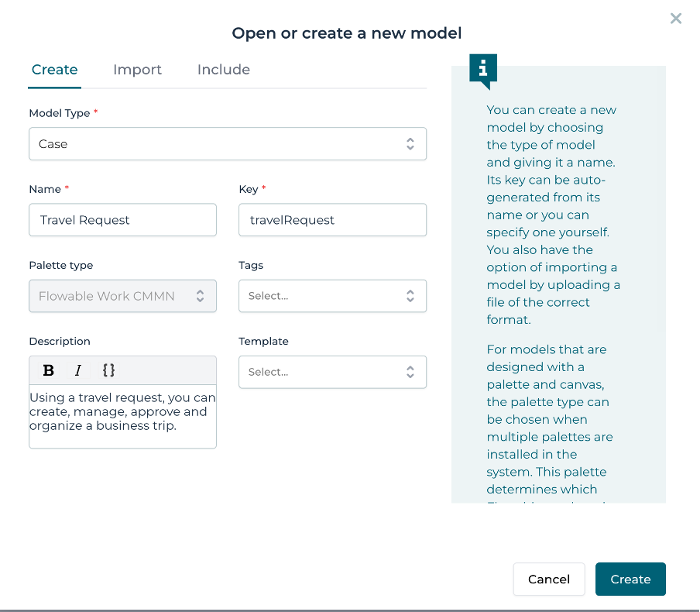The image size is (700, 612).
Task: Click the Name field containing Travel Request
Action: [x=122, y=220]
